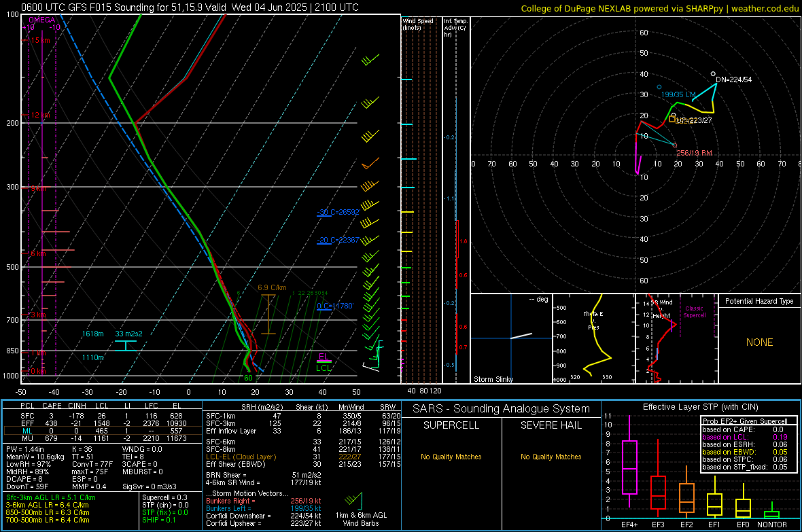Click the 'Classic Supercell' magenta label
The width and height of the screenshot is (802, 532).
tap(694, 312)
